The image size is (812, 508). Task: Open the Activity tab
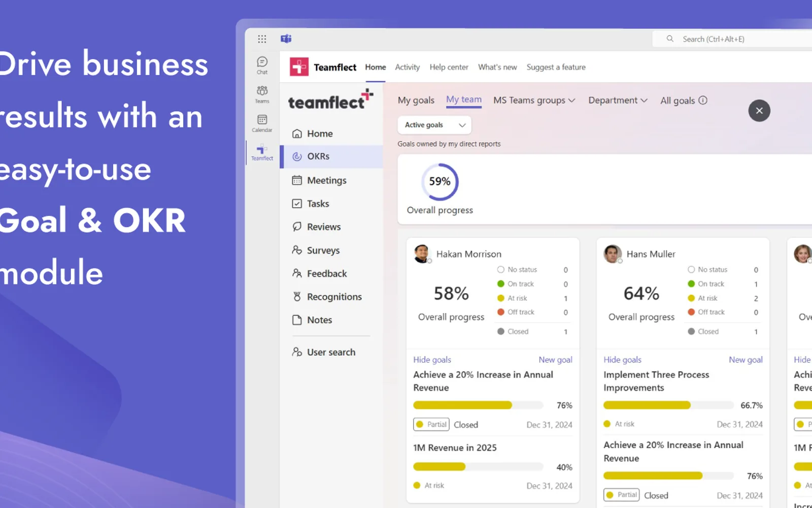tap(408, 67)
